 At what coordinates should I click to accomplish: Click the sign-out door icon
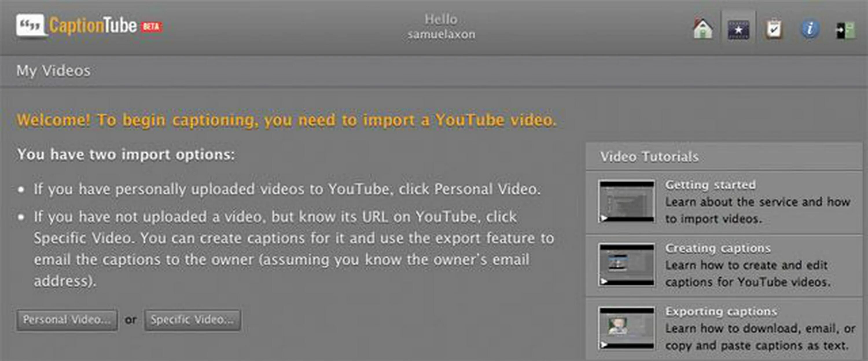click(845, 30)
